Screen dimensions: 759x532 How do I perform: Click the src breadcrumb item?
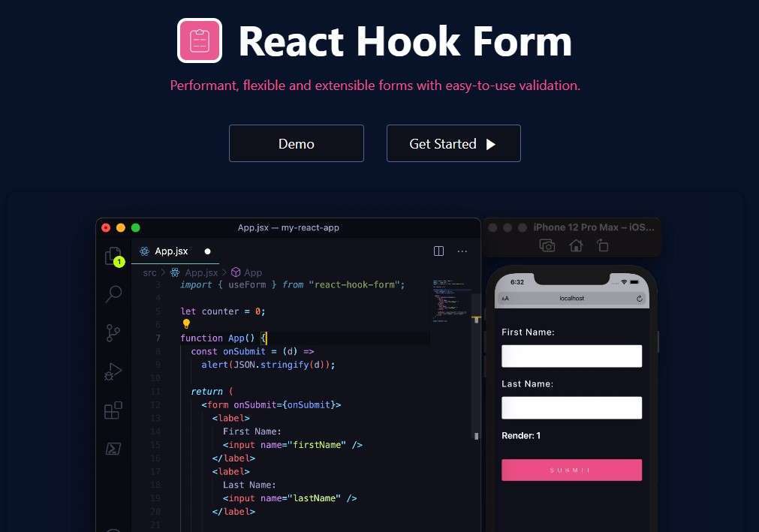150,272
